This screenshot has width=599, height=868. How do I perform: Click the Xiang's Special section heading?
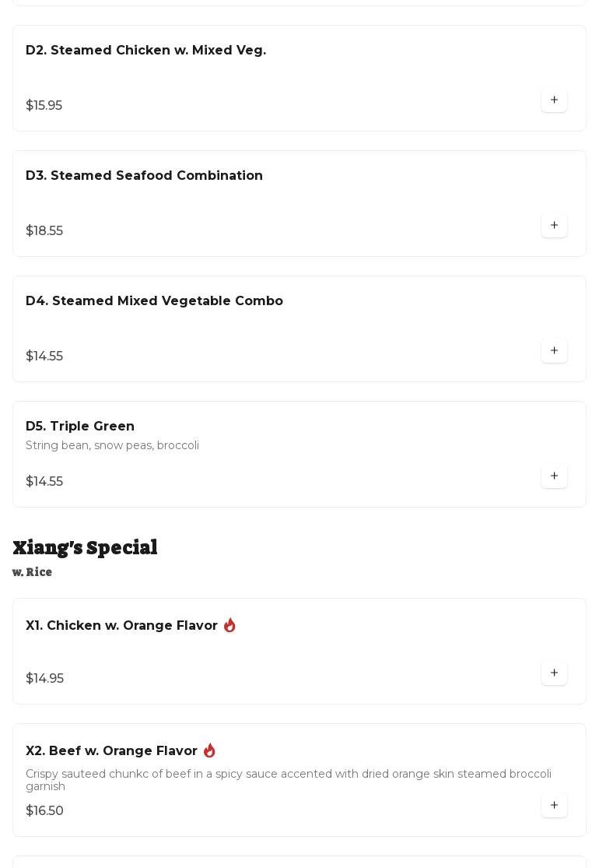(85, 548)
